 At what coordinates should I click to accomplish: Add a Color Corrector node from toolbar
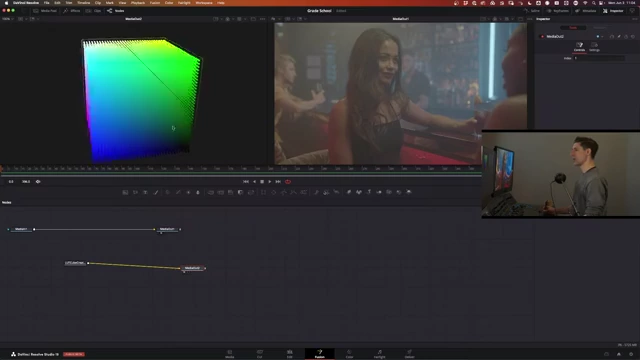(x=167, y=192)
